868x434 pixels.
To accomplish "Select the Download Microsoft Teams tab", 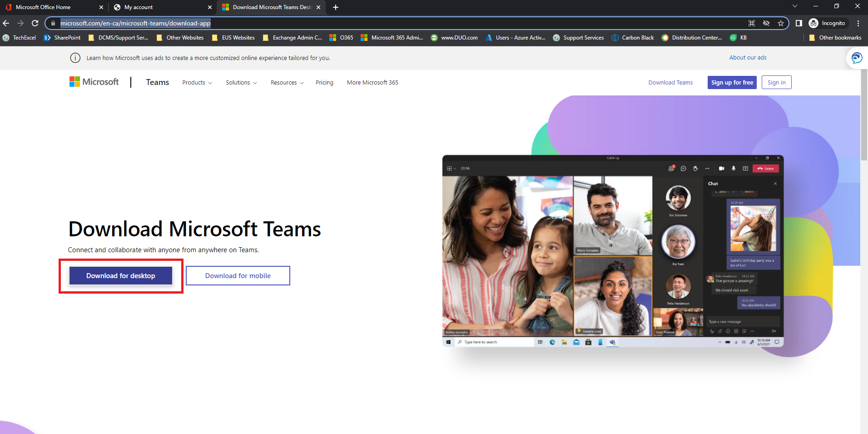I will coord(272,7).
